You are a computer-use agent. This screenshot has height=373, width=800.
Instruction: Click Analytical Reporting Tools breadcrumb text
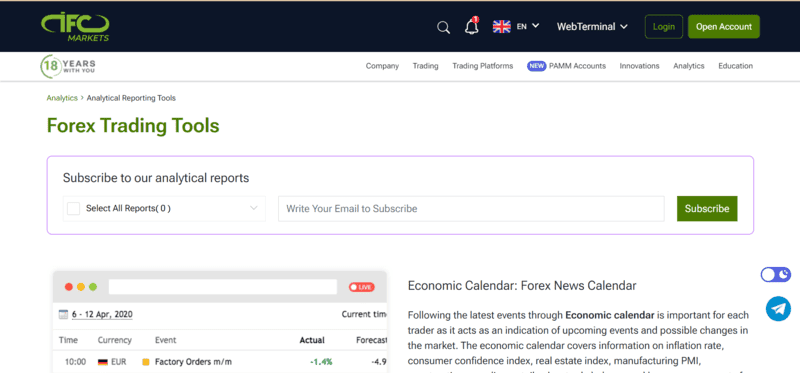pyautogui.click(x=131, y=98)
